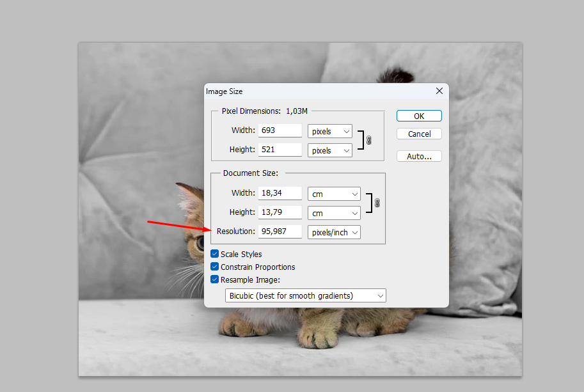
Task: Click the pixel Width field showing 693
Action: pos(280,130)
